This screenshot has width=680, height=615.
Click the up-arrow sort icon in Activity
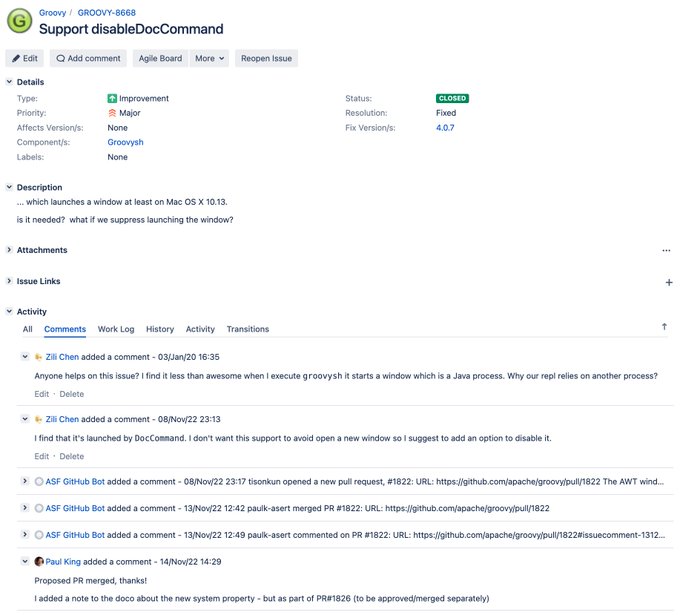(x=664, y=327)
